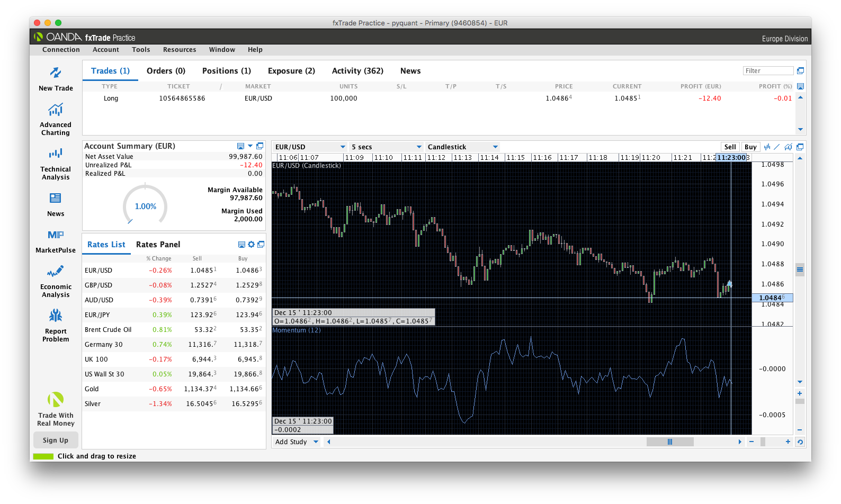Screen dimensions: 841x504
Task: Focus the trades Filter input field
Action: pyautogui.click(x=768, y=71)
